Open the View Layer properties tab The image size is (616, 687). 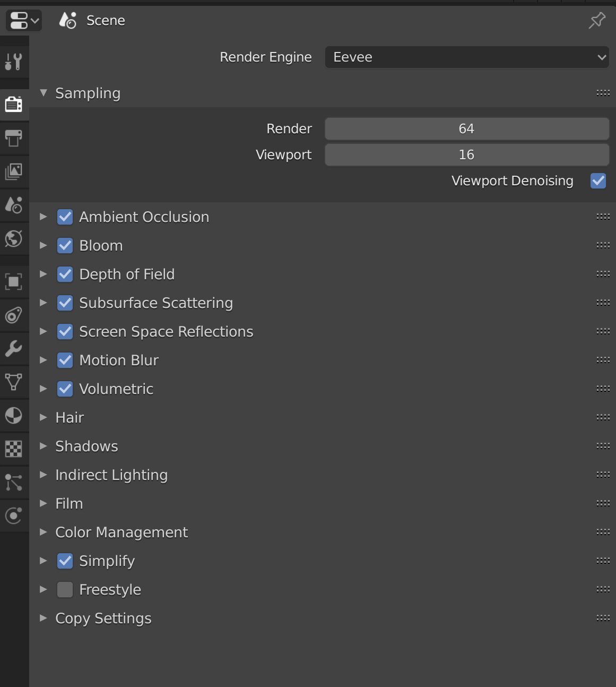14,171
